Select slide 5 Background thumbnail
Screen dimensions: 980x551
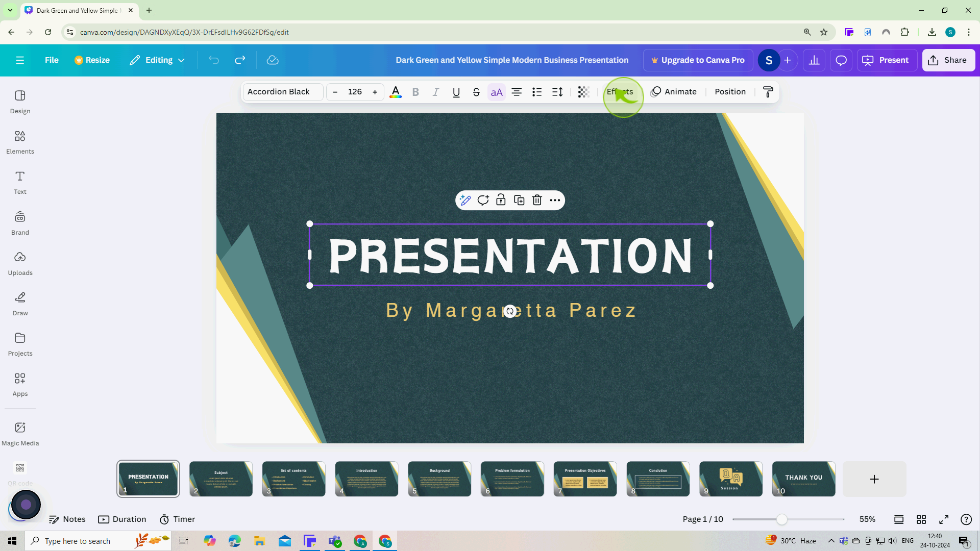coord(439,479)
